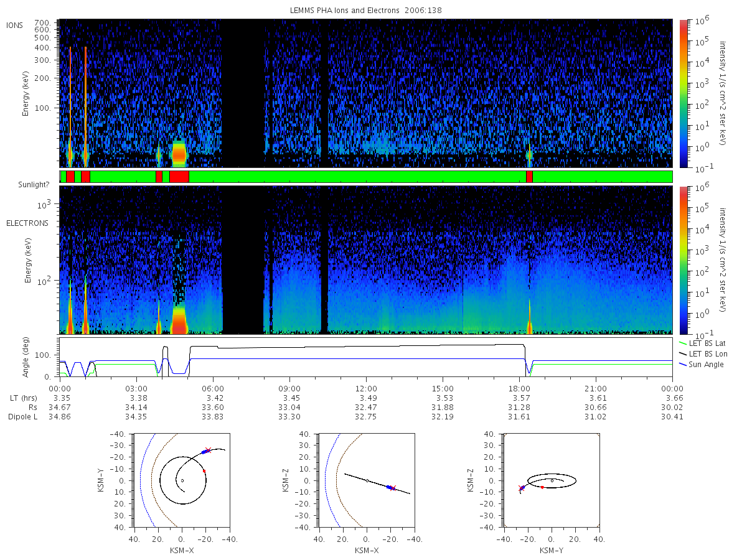This screenshot has width=747, height=560.
Task: Click the Dipole L row label
Action: click(x=22, y=417)
